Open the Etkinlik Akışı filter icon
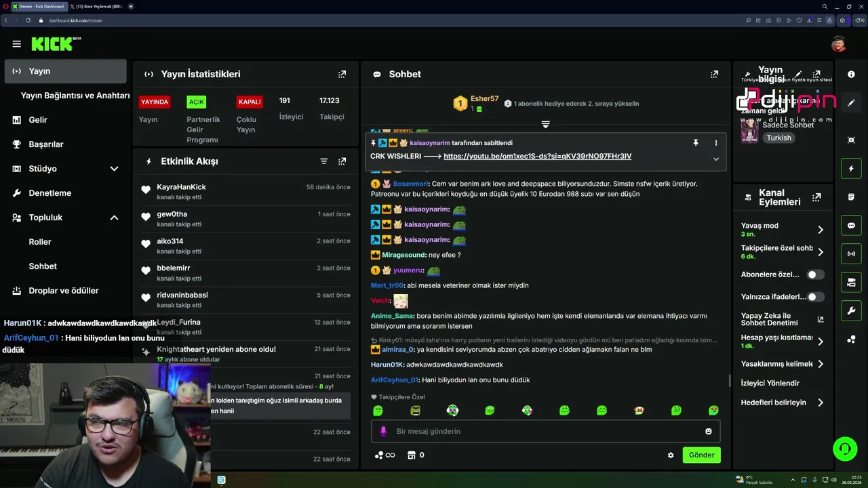Viewport: 868px width, 488px height. [324, 161]
